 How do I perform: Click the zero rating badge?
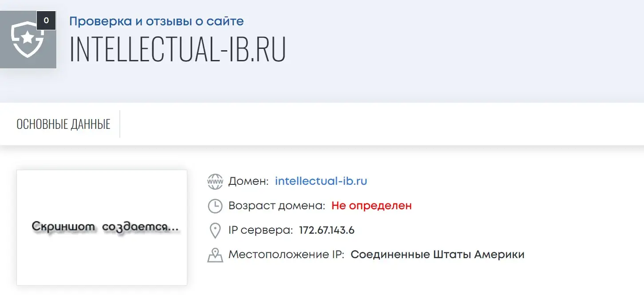pyautogui.click(x=46, y=20)
